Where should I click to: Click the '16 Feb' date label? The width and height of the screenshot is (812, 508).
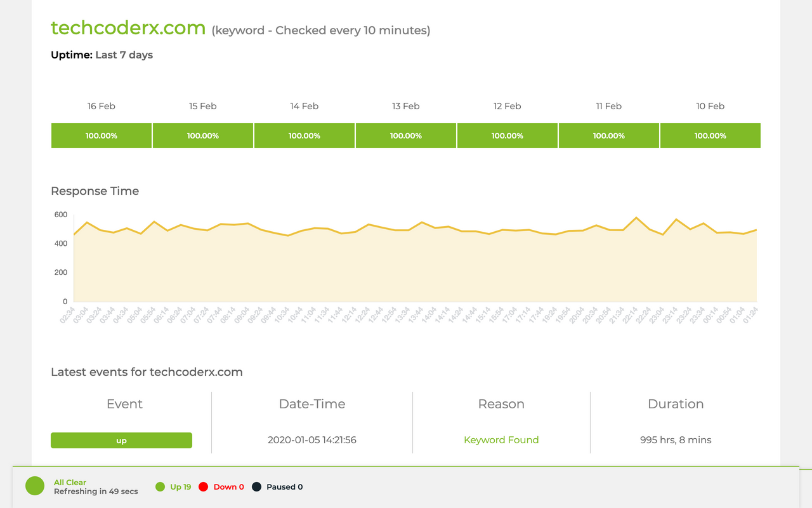101,106
